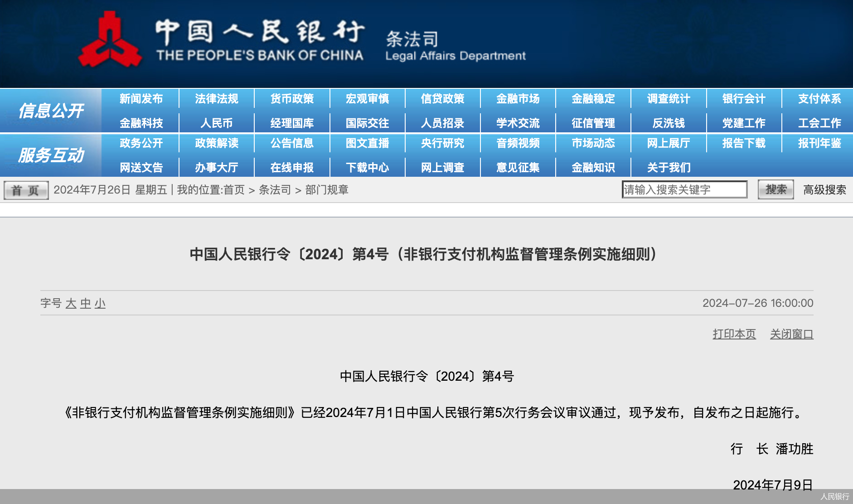Select 学术交流 menu item
Viewport: 853px width, 504px height.
pyautogui.click(x=518, y=123)
